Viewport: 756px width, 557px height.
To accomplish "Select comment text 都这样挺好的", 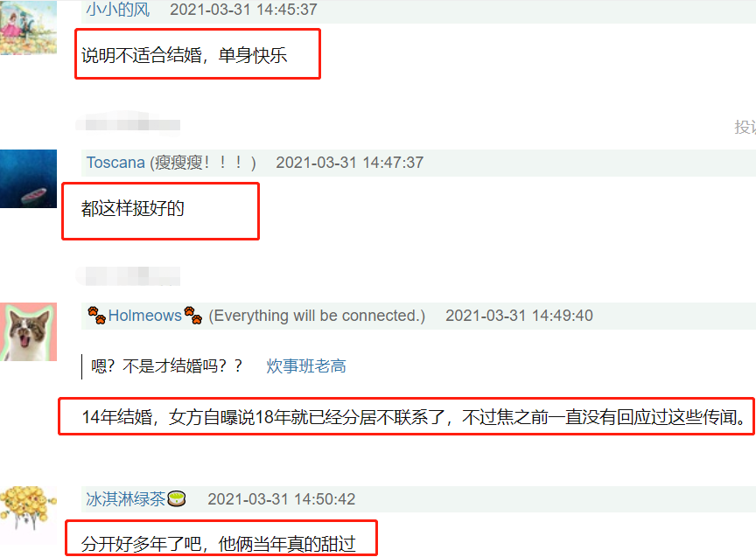I will [133, 208].
